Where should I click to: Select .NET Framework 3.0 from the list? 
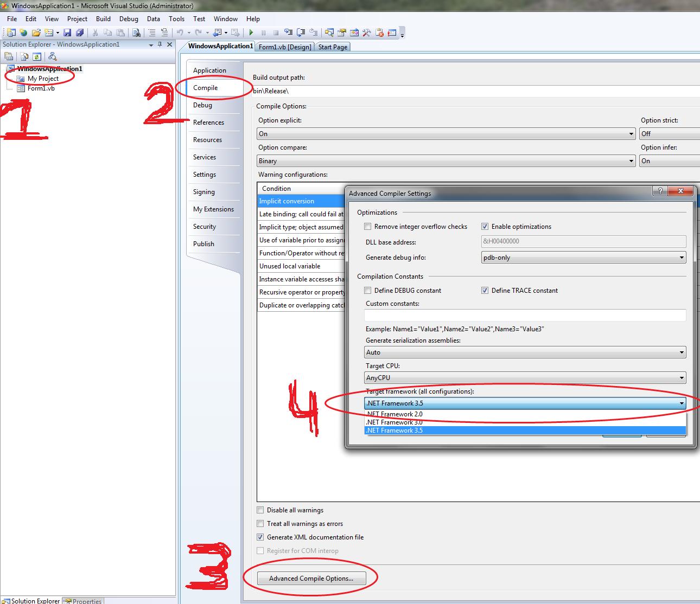[525, 422]
